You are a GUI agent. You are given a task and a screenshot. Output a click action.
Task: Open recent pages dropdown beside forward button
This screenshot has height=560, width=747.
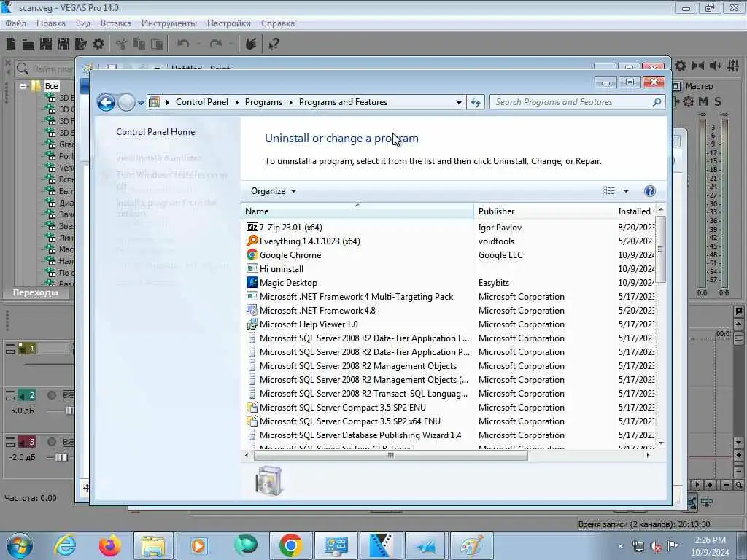[x=141, y=102]
